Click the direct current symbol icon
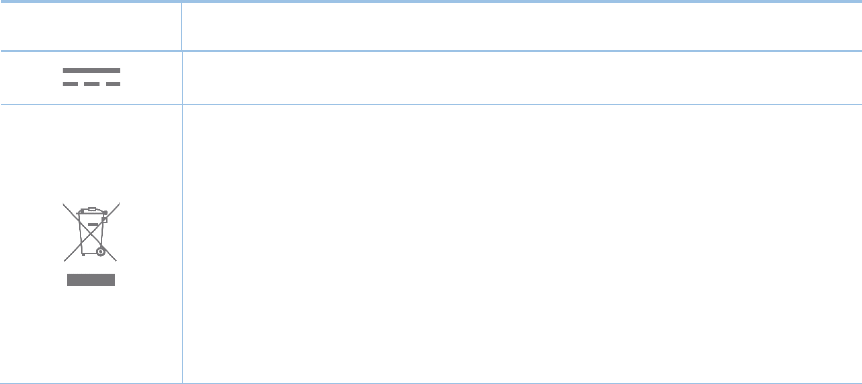Screen dimensions: 862x384 91,77
